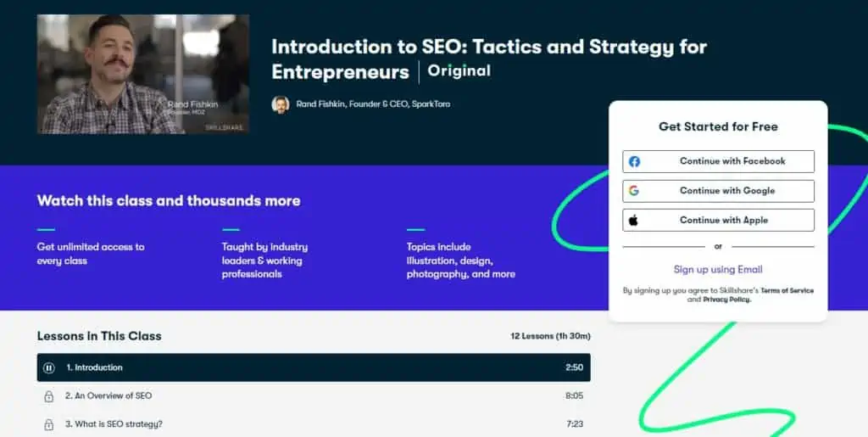Select lesson 1. Introduction row
The image size is (868, 437).
314,367
